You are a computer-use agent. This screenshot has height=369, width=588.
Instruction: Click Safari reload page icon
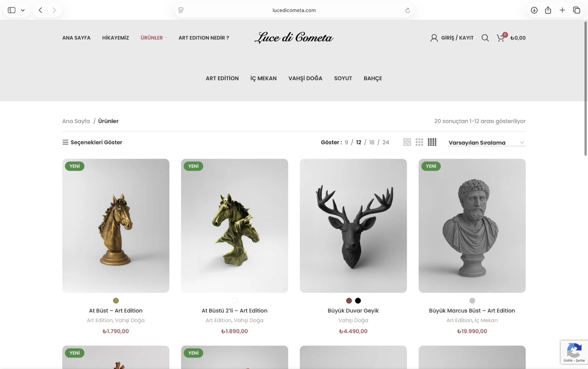[x=407, y=10]
